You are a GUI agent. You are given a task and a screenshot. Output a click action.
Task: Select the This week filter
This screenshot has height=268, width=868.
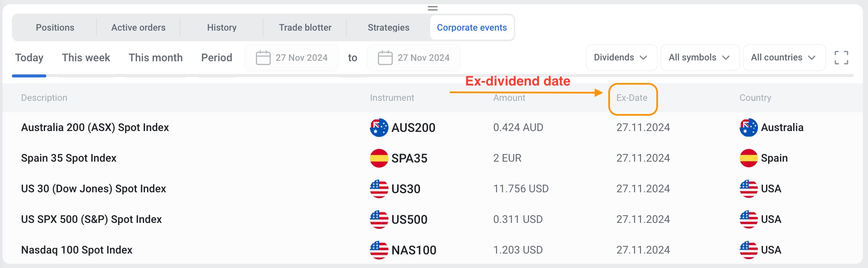(86, 58)
